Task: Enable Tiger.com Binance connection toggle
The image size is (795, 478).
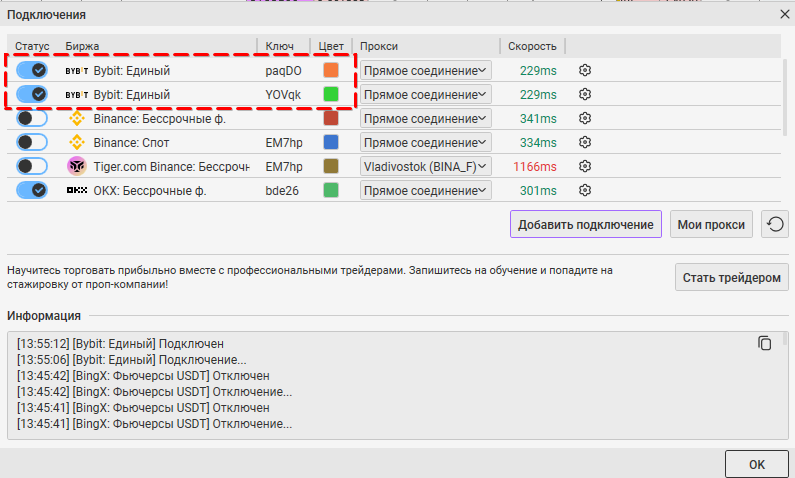Action: (32, 166)
